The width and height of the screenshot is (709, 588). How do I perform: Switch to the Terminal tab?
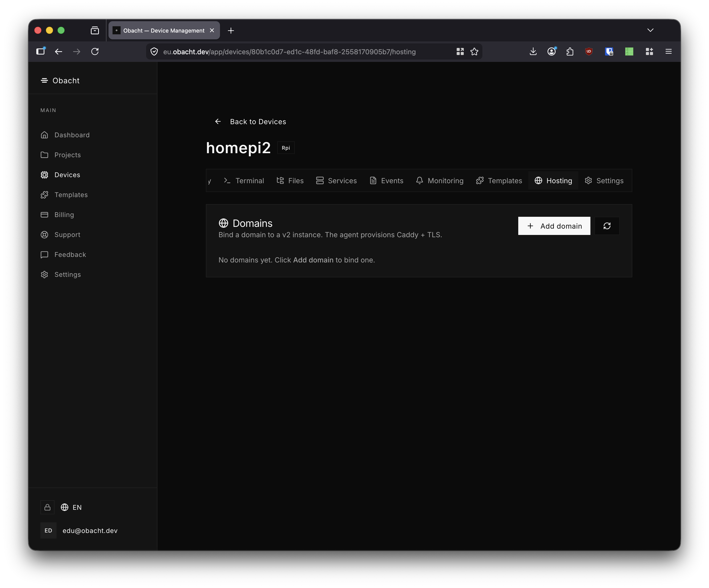click(244, 181)
